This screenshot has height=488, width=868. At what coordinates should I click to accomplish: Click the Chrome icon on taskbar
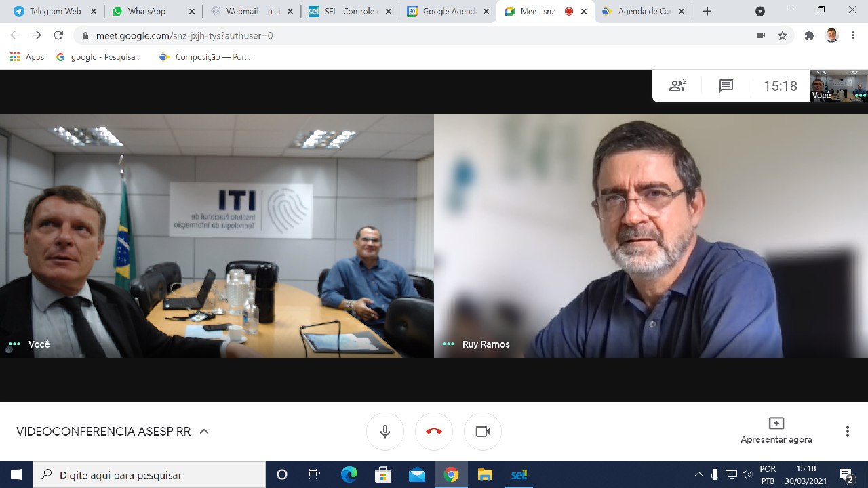[x=451, y=474]
